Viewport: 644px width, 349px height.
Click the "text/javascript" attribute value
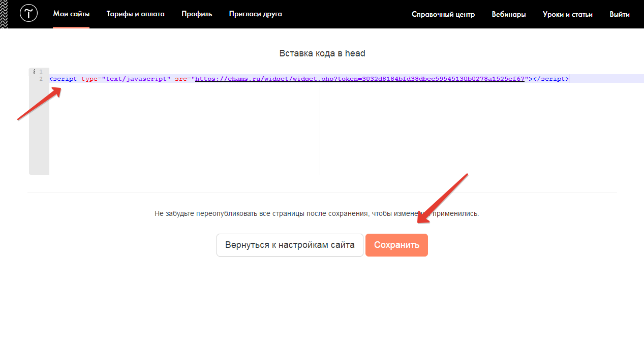(x=137, y=79)
